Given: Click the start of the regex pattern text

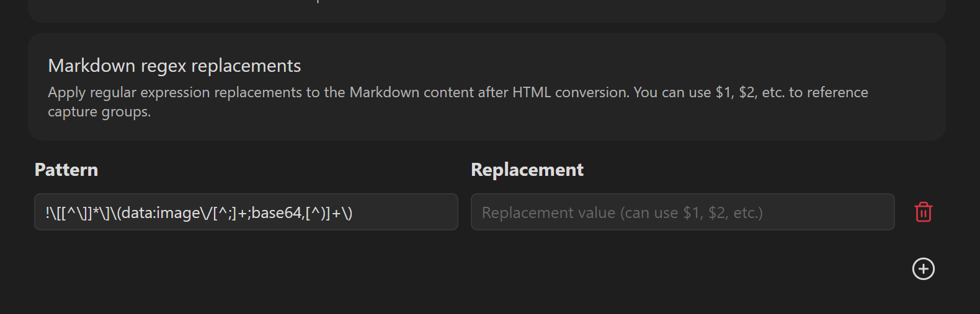Looking at the screenshot, I should click(x=48, y=213).
